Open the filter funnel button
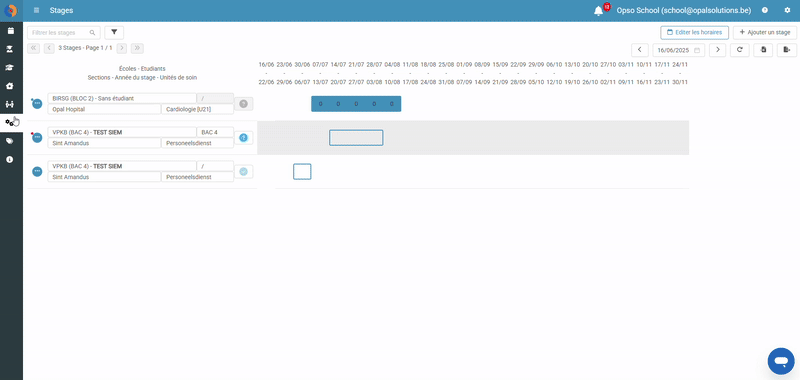The height and width of the screenshot is (380, 800). pyautogui.click(x=114, y=33)
